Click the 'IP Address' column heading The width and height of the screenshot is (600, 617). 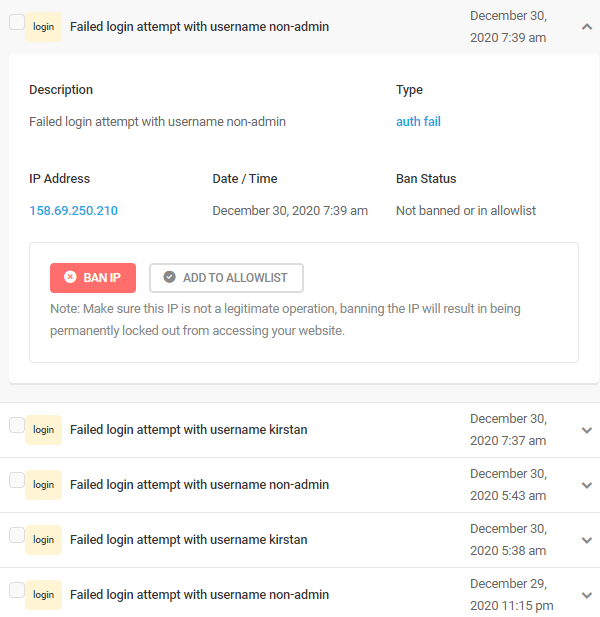(59, 179)
